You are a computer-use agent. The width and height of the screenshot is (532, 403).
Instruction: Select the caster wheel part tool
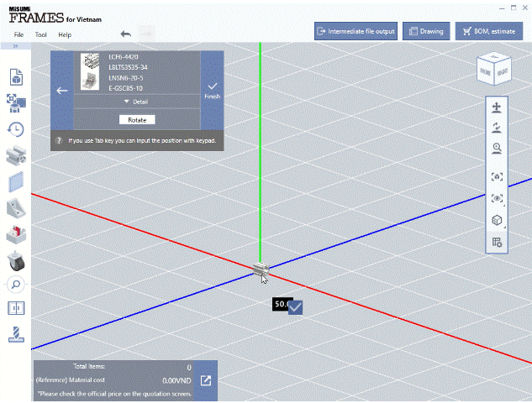click(16, 259)
